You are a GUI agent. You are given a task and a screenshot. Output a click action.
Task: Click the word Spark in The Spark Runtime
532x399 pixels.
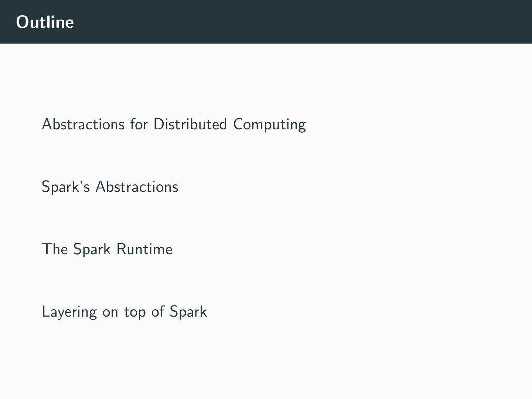[92, 249]
